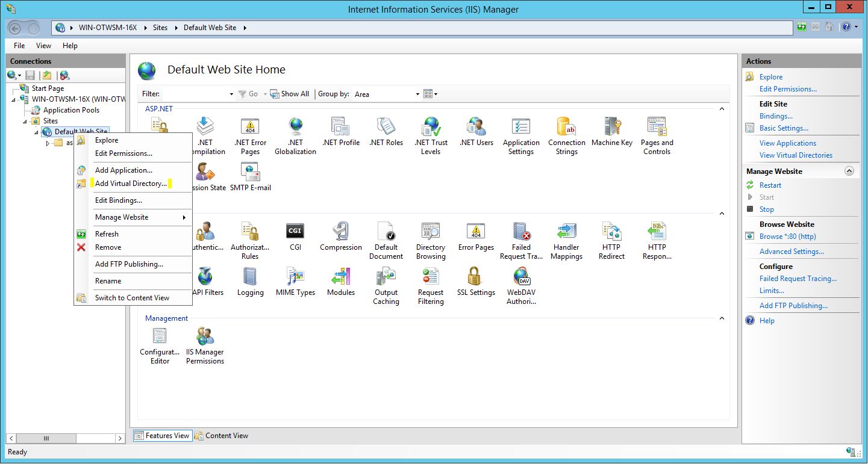Switch to the Content View tab
Screen dimensions: 868x464
point(222,436)
